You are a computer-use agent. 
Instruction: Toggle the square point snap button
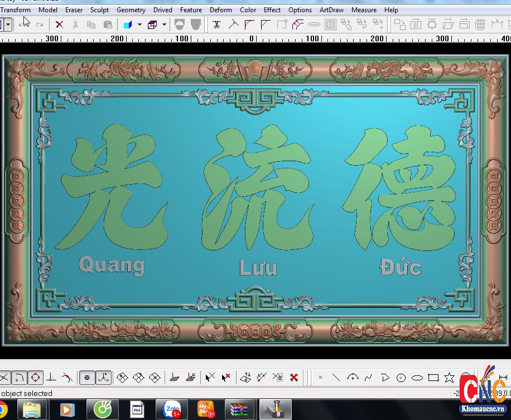pos(87,378)
